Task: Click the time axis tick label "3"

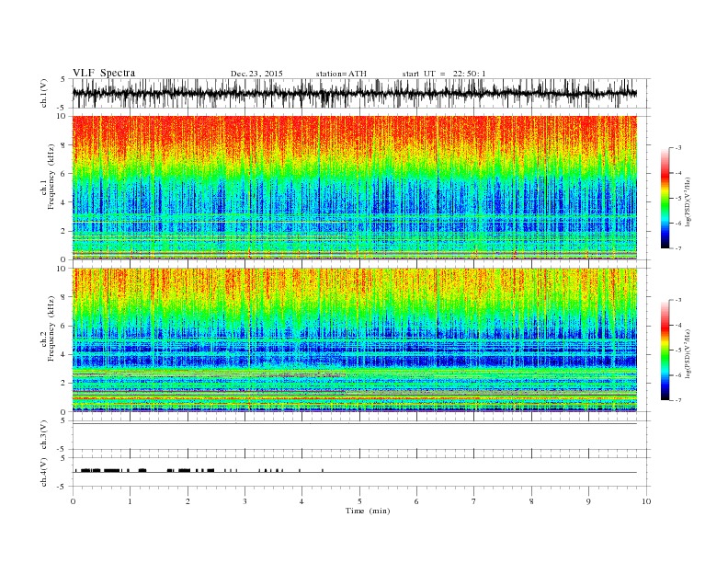Action: 245,501
